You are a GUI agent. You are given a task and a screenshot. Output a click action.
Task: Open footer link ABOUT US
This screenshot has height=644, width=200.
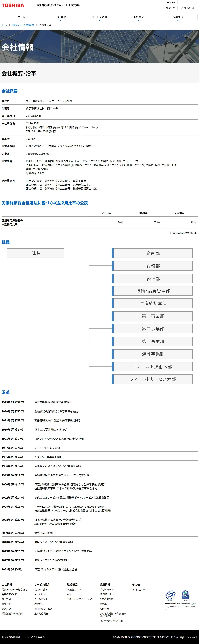105,594
